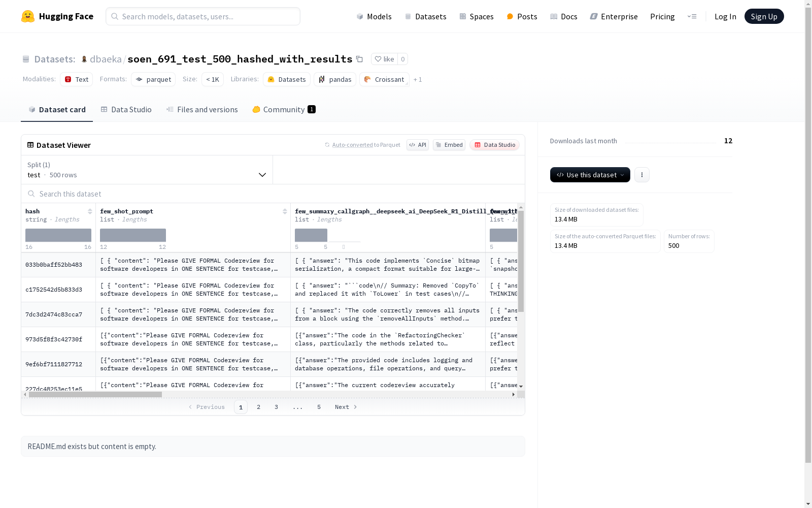Screen dimensions: 812x508
Task: Show the +1 additional libraries
Action: click(418, 79)
